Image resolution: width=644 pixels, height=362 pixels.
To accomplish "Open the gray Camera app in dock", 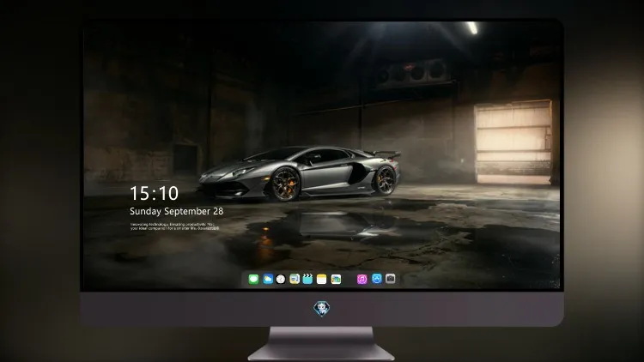I will (x=391, y=279).
